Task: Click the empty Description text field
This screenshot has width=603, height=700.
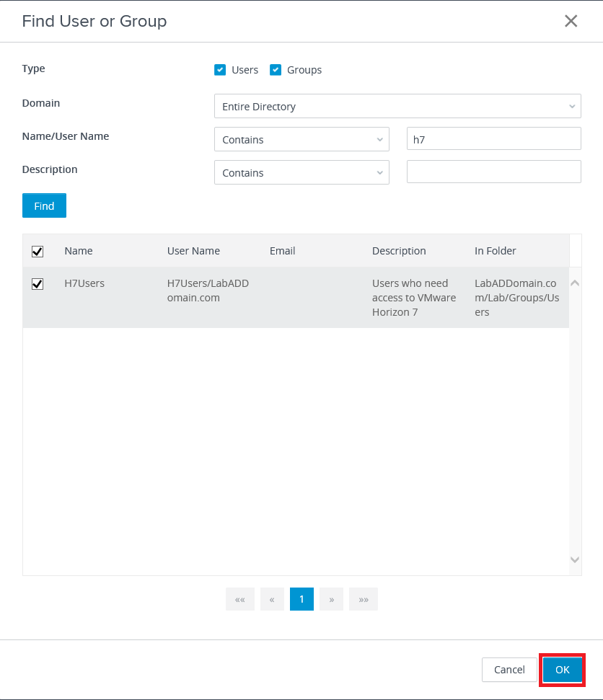Action: [493, 172]
